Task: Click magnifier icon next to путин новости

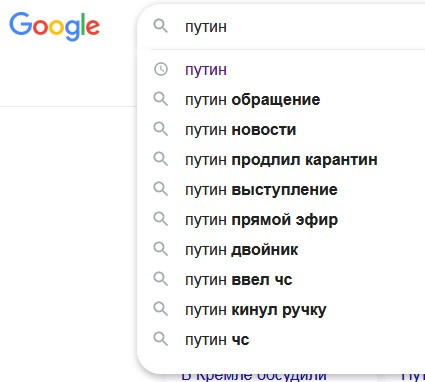Action: coord(161,129)
